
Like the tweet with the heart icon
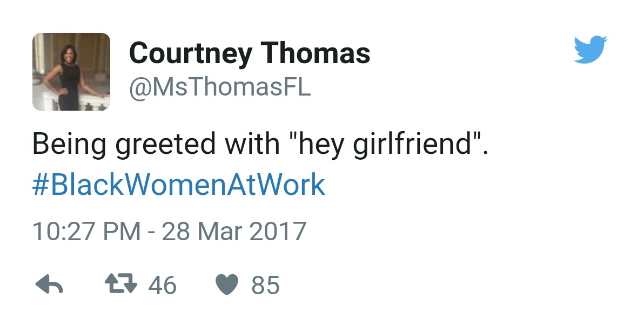pyautogui.click(x=227, y=285)
